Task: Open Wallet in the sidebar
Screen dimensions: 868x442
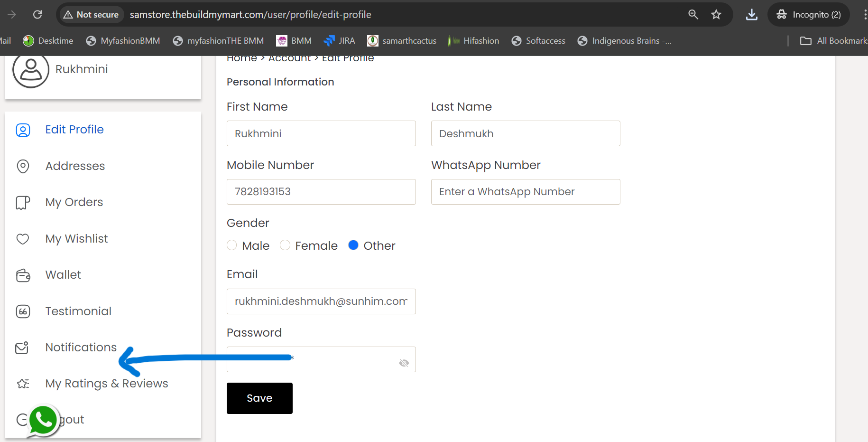Action: (63, 275)
